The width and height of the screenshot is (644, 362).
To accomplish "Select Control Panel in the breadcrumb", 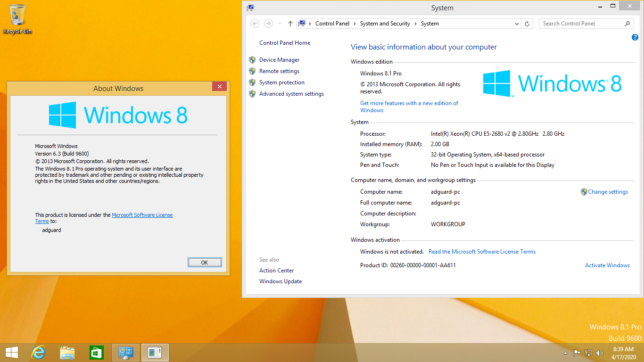I will [332, 24].
